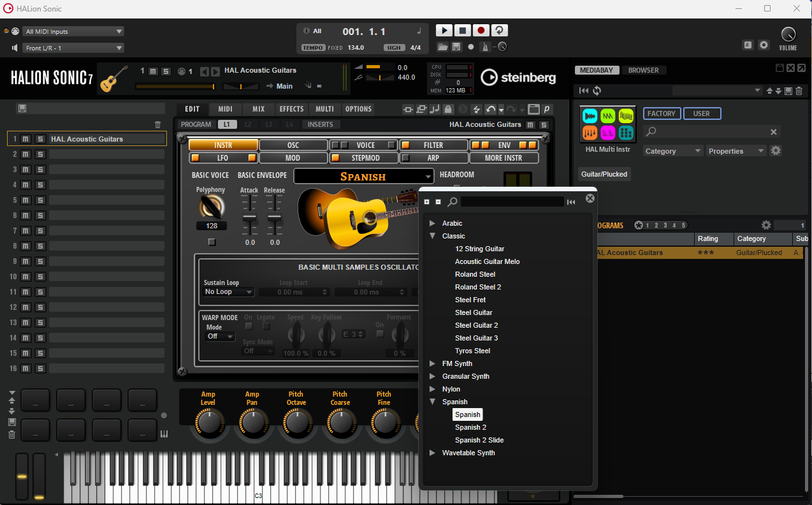Toggle the LFO left enable button
The height and width of the screenshot is (505, 812).
(195, 157)
